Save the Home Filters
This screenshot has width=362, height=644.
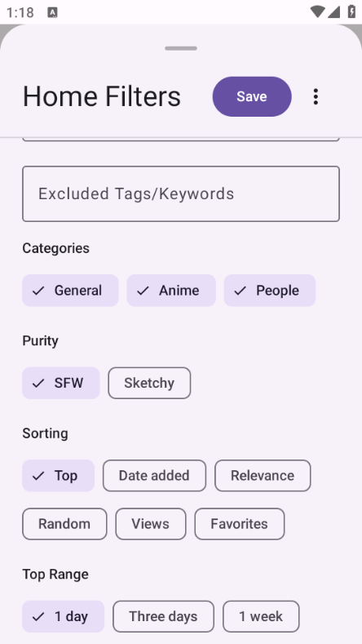pyautogui.click(x=252, y=96)
